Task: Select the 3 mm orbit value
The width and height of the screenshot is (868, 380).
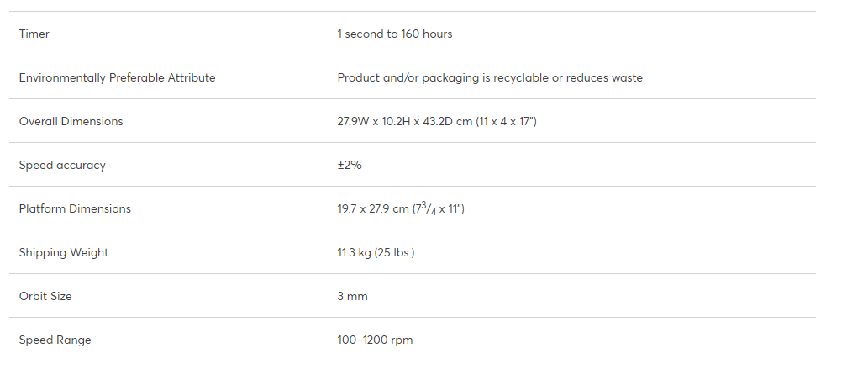Action: [x=353, y=297]
